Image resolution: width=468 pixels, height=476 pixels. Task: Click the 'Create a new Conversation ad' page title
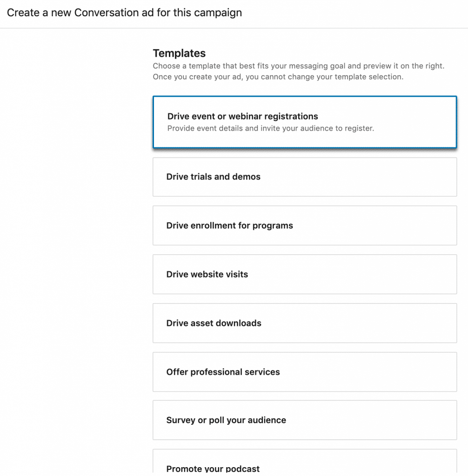coord(124,13)
